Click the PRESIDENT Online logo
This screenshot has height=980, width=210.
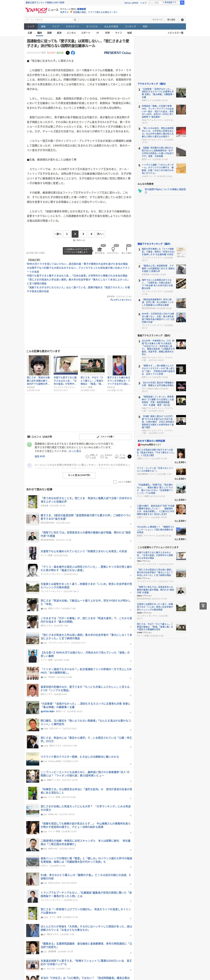(117, 53)
